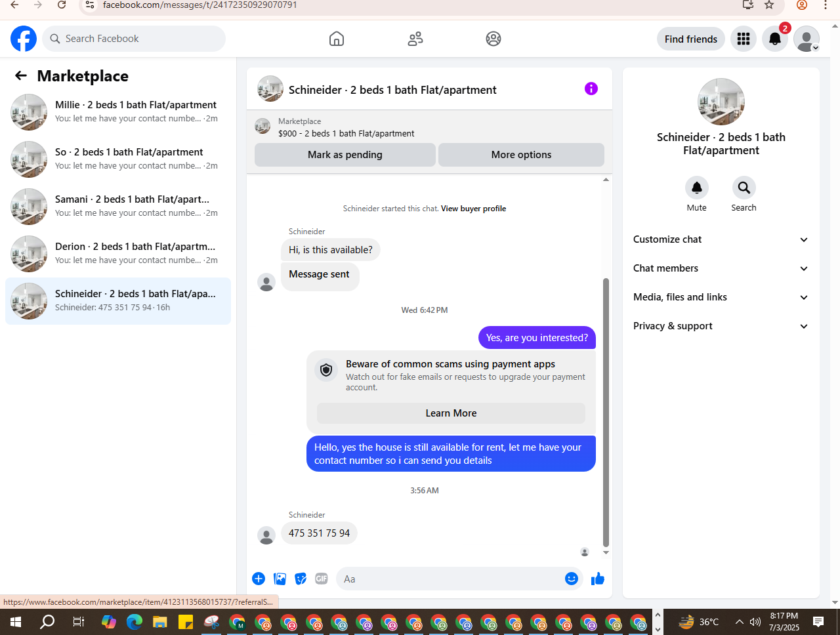840x635 pixels.
Task: Click the chat scrollbar thumb
Action: pos(606,412)
